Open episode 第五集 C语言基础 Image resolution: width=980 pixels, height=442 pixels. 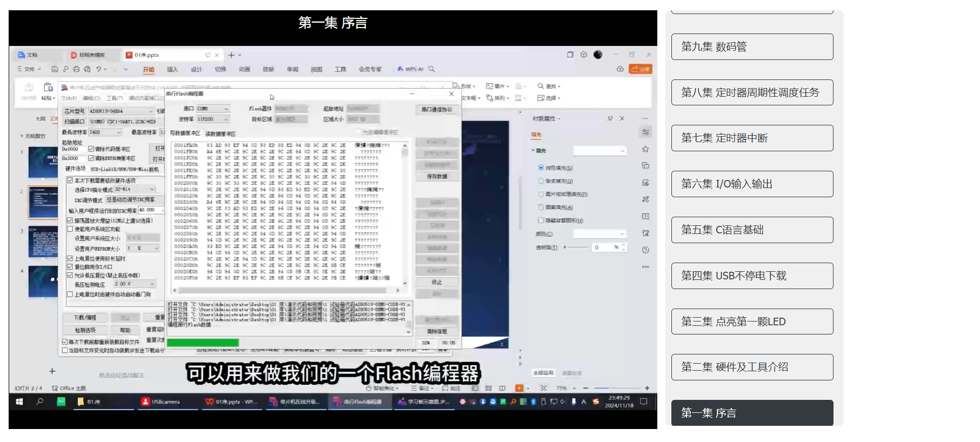[x=752, y=230]
